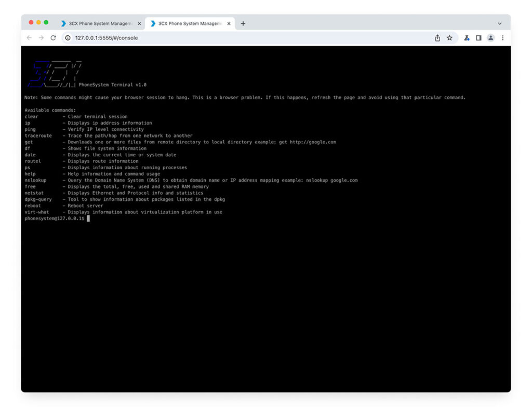Viewport: 532px width, 420px height.
Task: Maximize the window with green button
Action: [x=46, y=22]
